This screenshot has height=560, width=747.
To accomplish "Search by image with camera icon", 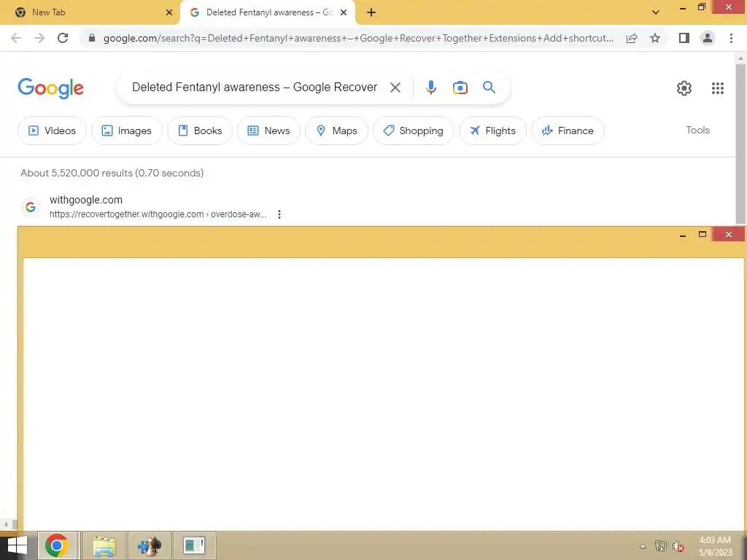I will point(460,87).
